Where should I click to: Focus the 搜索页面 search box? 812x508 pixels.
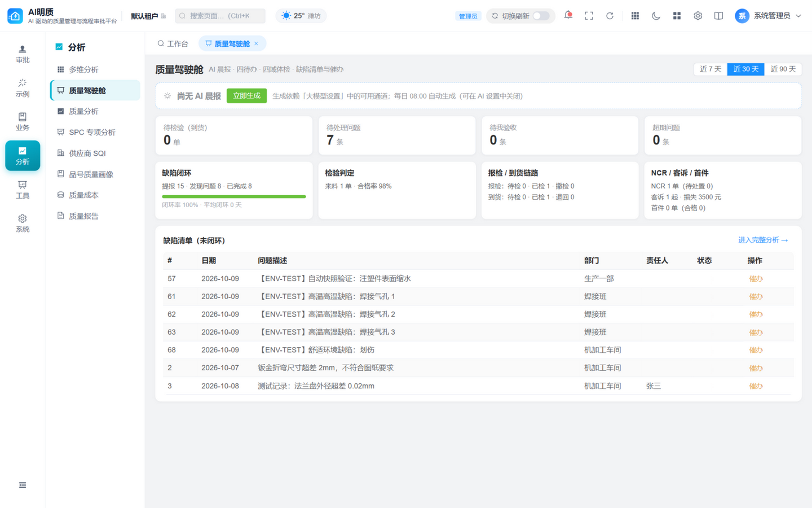click(x=220, y=16)
